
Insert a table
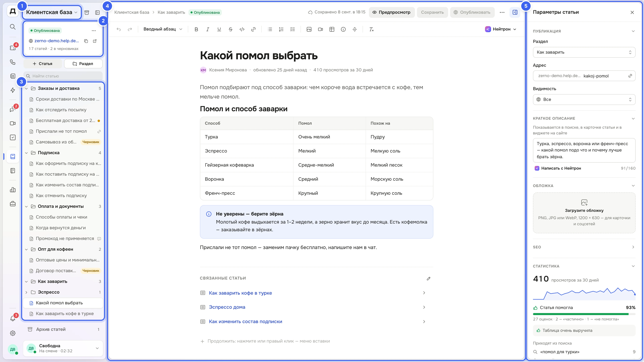[x=332, y=29]
